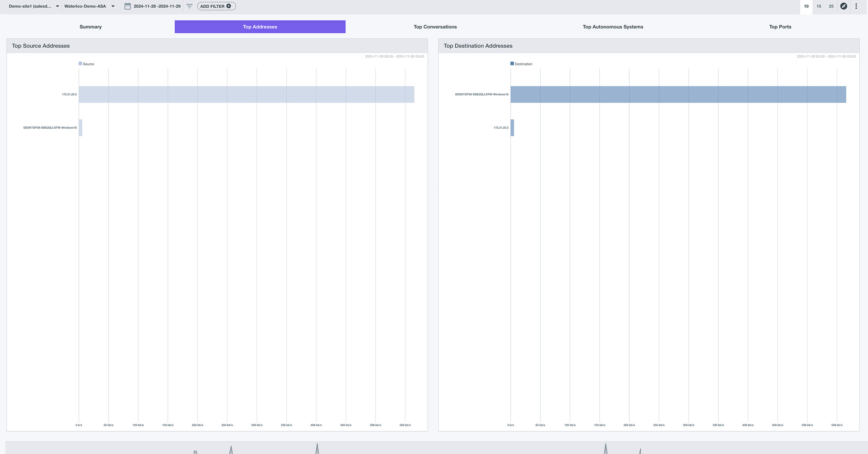Image resolution: width=868 pixels, height=454 pixels.
Task: Open the Top Ports tab
Action: [780, 27]
